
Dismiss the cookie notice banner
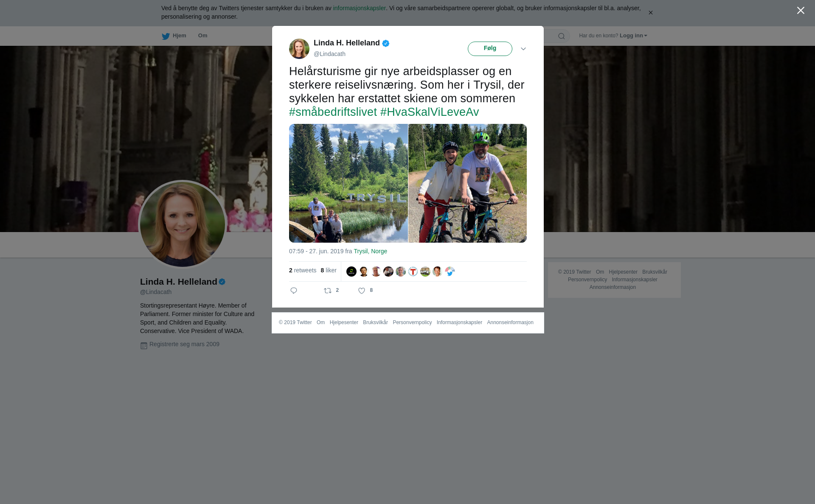coord(650,13)
